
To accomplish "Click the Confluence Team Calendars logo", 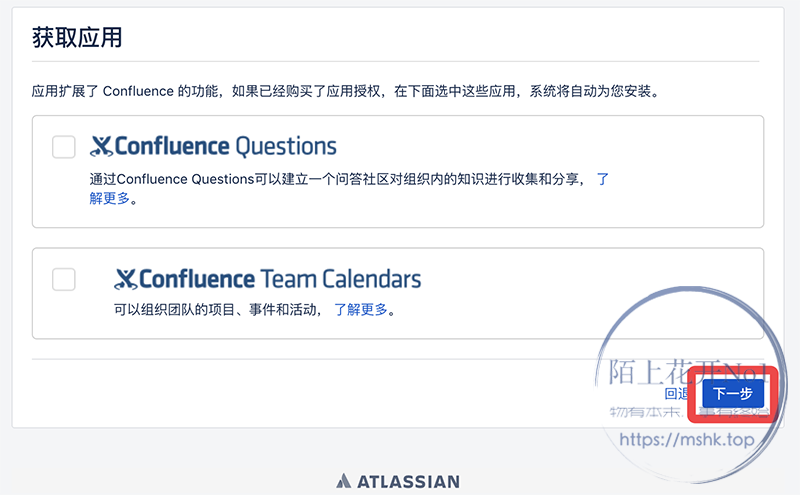I will (x=267, y=279).
